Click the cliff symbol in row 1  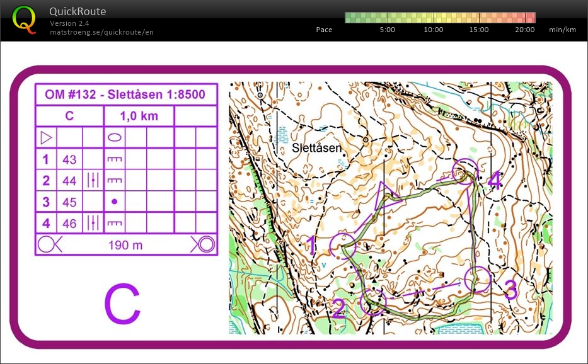(114, 159)
